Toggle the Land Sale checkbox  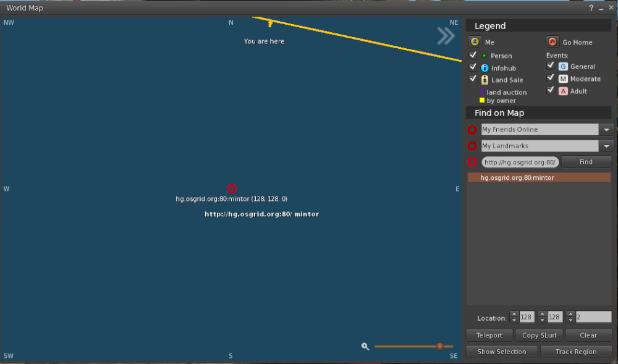pyautogui.click(x=473, y=79)
